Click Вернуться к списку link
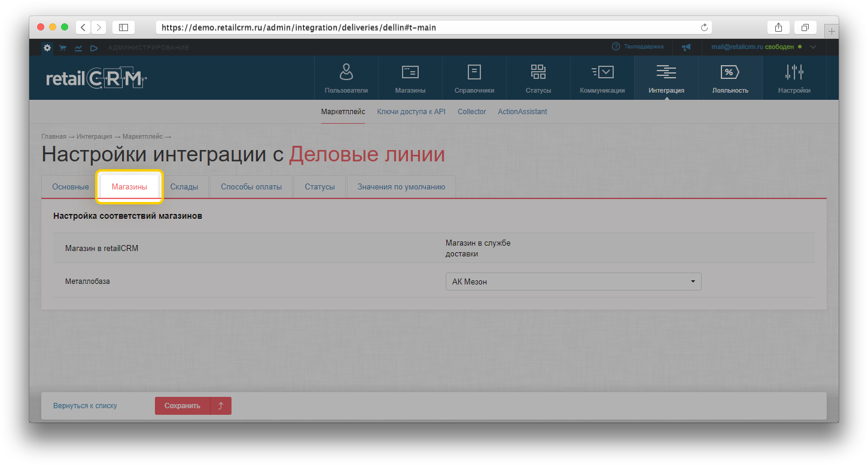Screen dimensions: 868x465 [x=85, y=406]
